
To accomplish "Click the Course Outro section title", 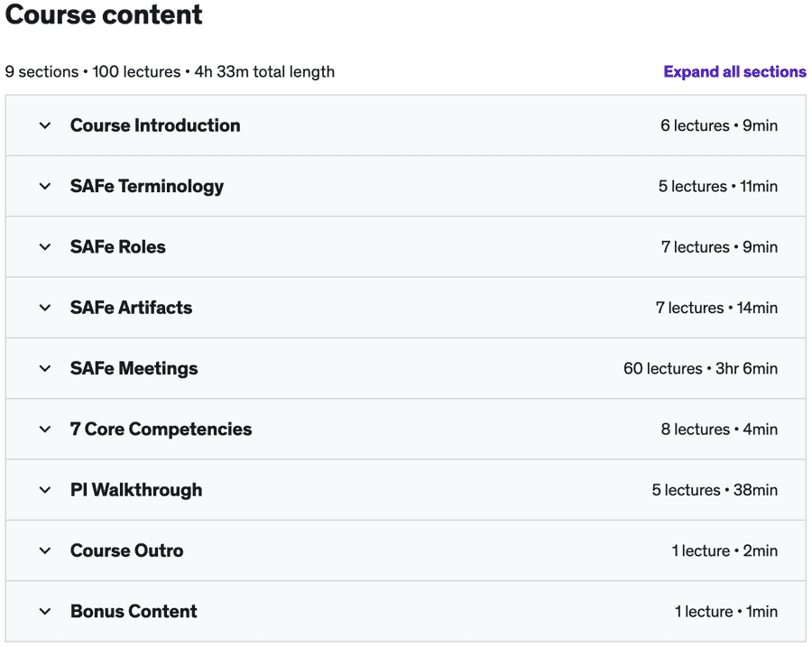I will pos(126,551).
